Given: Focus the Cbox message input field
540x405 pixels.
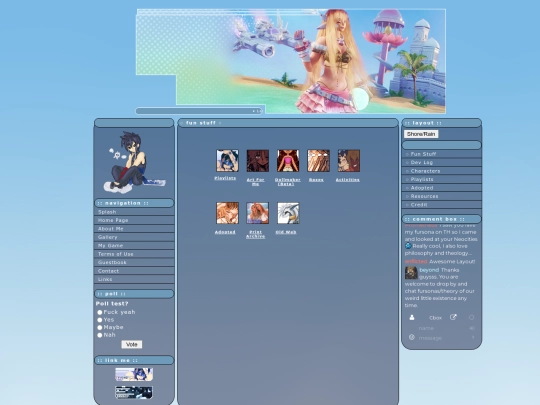Looking at the screenshot, I should click(x=443, y=338).
